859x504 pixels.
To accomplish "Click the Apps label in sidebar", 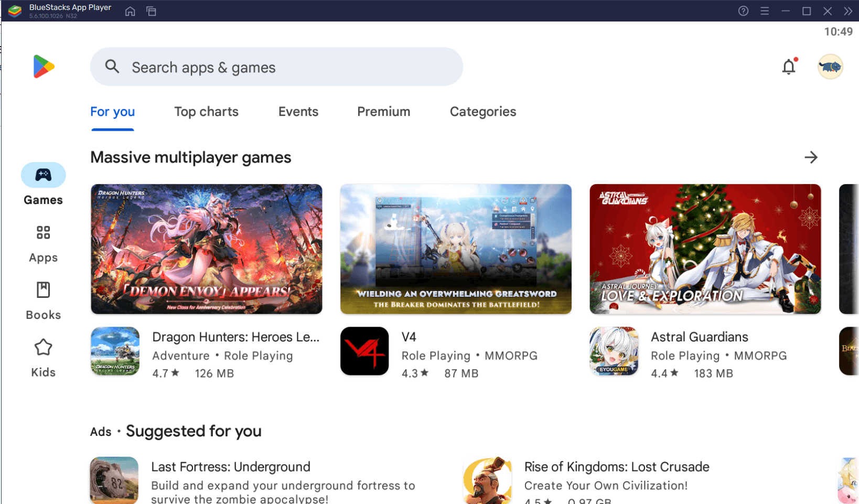I will tap(43, 258).
